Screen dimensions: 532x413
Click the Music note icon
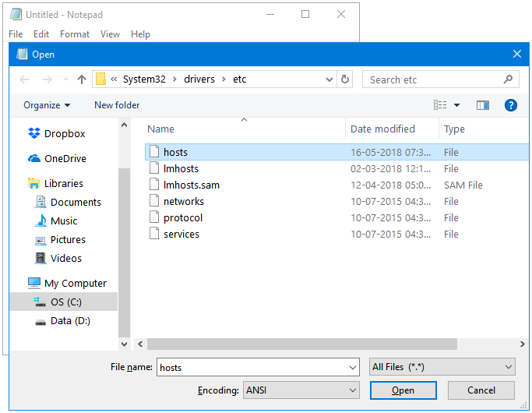coord(41,221)
